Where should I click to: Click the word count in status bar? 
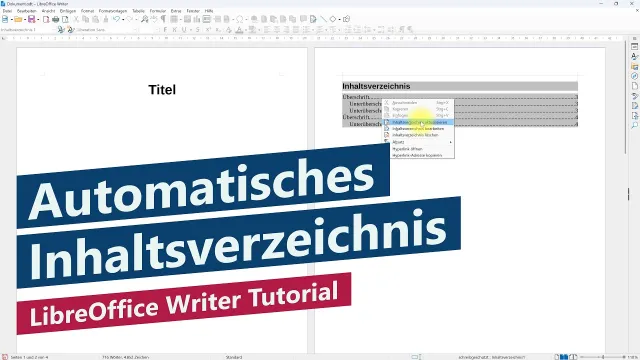[x=125, y=357]
